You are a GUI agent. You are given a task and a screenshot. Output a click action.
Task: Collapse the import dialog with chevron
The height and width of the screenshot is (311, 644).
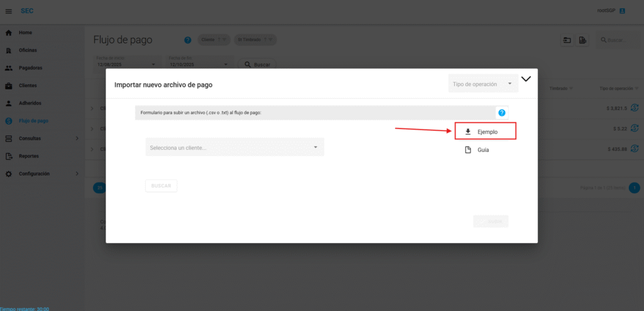[526, 79]
